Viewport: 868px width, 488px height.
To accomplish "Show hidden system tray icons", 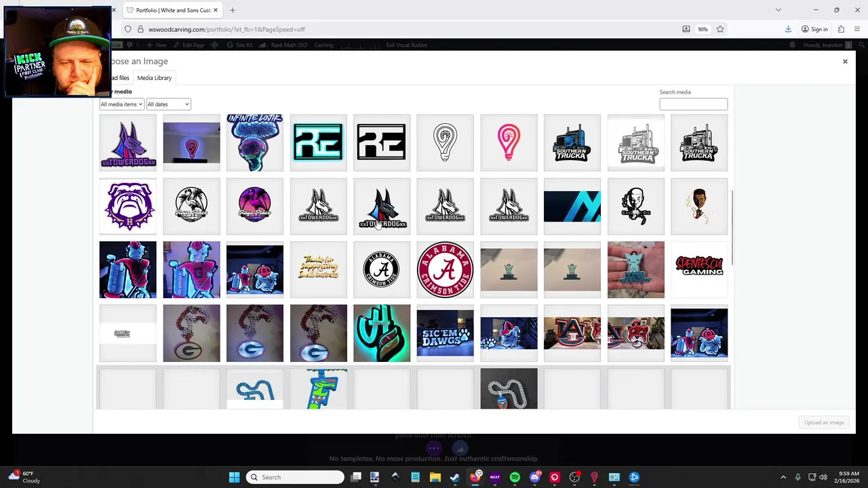I will click(783, 477).
